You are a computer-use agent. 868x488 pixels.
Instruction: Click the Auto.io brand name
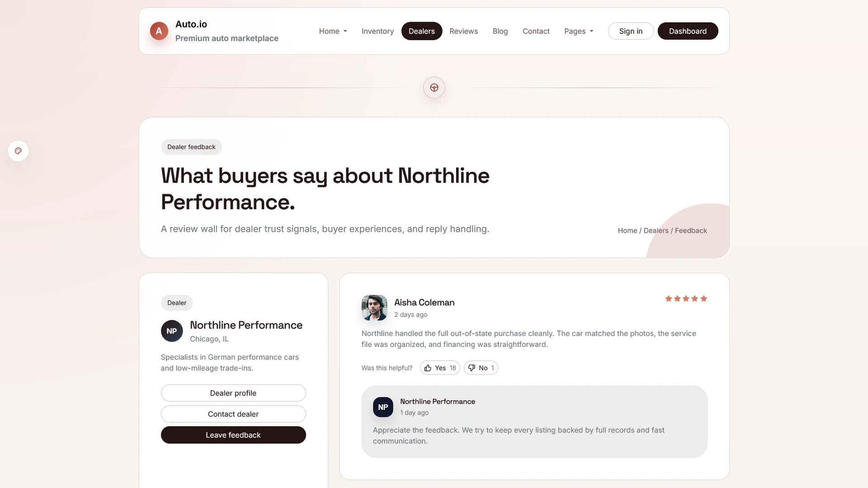[x=191, y=24]
